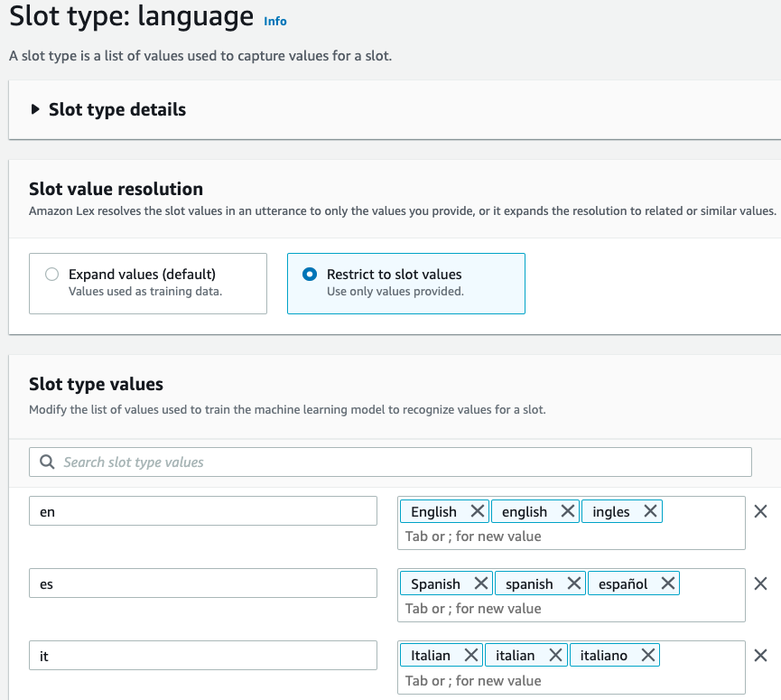Remove the lowercase english synonym tag

click(x=568, y=511)
